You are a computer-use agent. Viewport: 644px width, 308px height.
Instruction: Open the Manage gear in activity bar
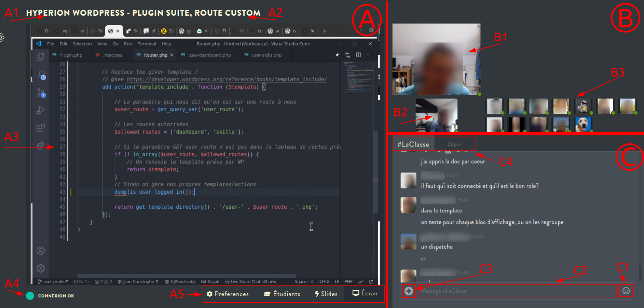[x=40, y=268]
